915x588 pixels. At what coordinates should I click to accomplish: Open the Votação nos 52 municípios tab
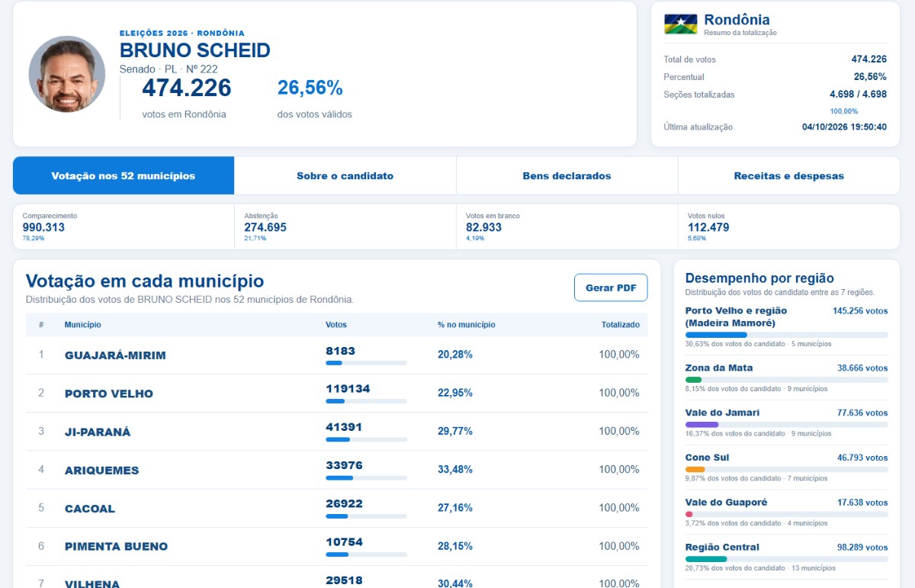pyautogui.click(x=124, y=175)
